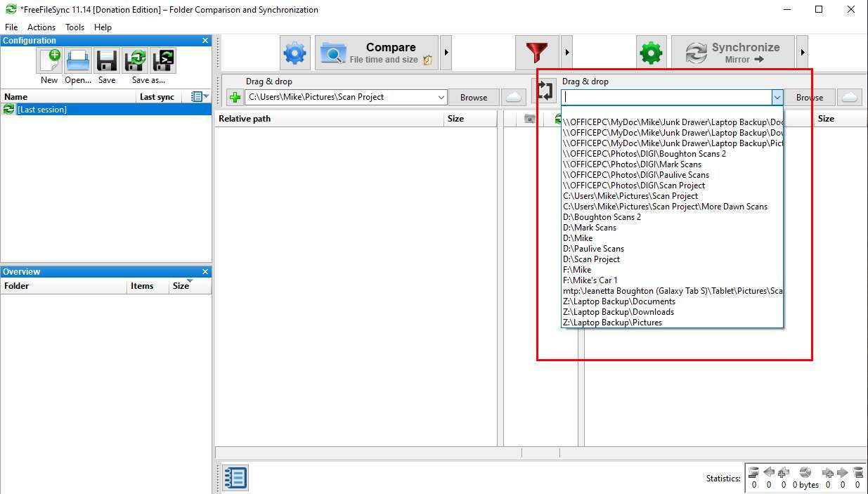Open a saved configuration file
868x494 pixels.
(78, 61)
